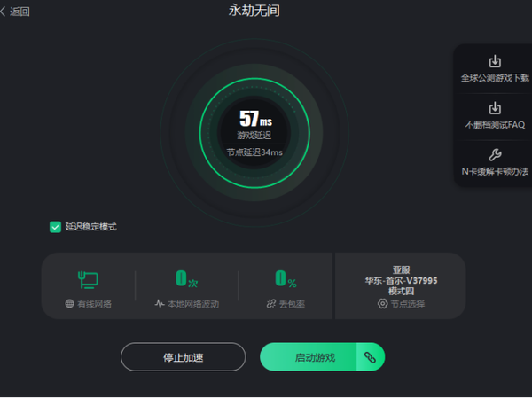Click the pulse icon beside 本地网络波动
The height and width of the screenshot is (398, 532).
(160, 304)
